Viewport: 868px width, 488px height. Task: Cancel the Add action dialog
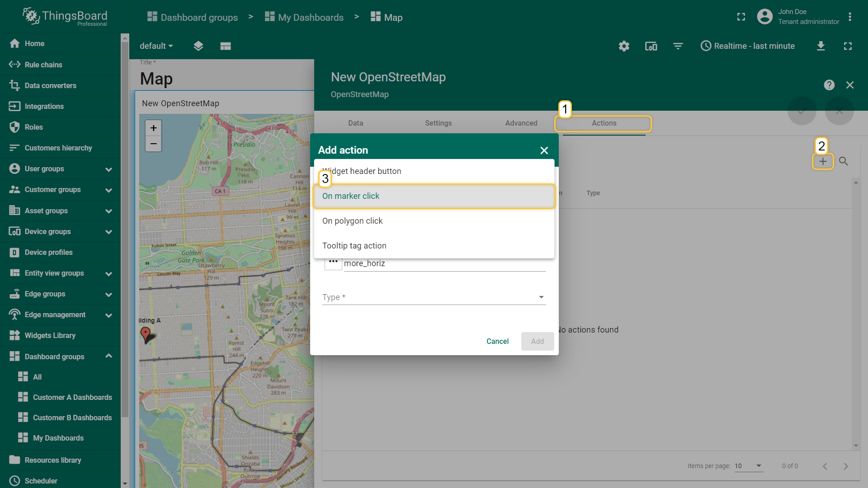pos(497,341)
